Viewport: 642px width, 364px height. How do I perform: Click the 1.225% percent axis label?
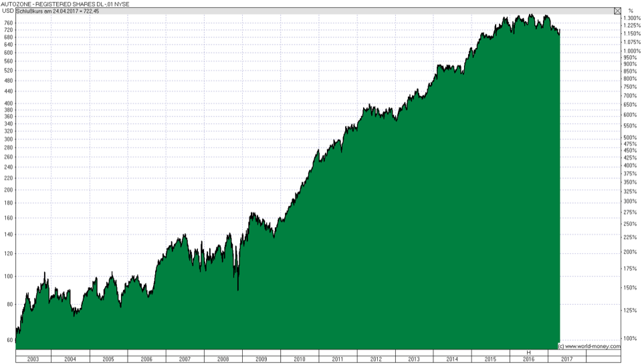pos(631,25)
